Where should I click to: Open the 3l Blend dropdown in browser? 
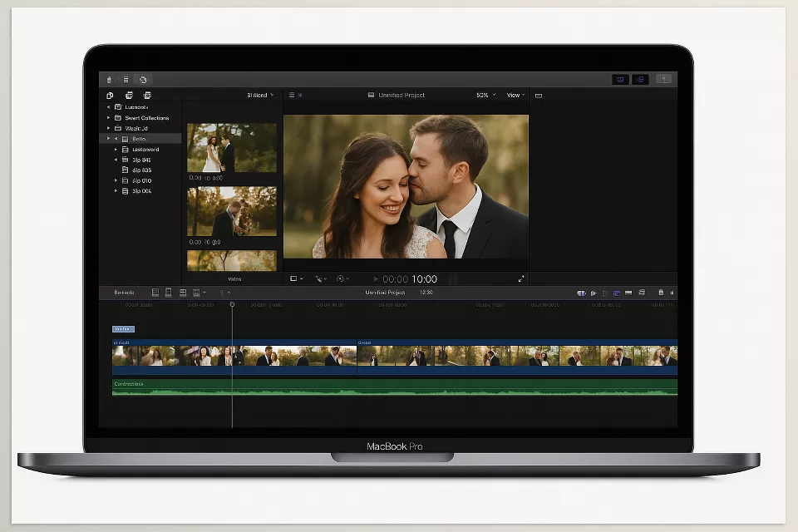[x=260, y=96]
